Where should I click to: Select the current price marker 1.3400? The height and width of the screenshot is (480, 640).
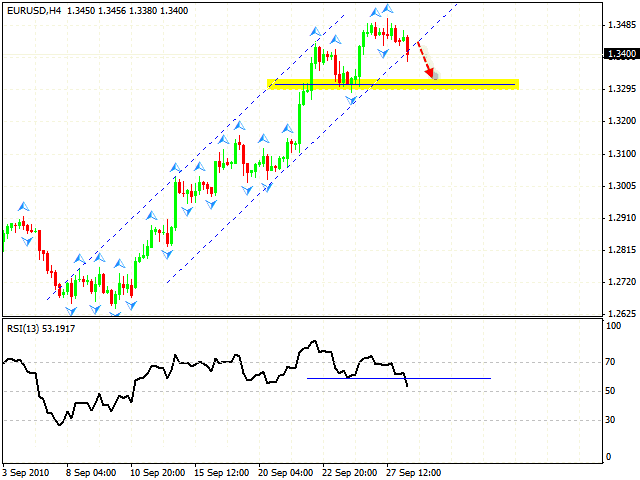pos(621,54)
